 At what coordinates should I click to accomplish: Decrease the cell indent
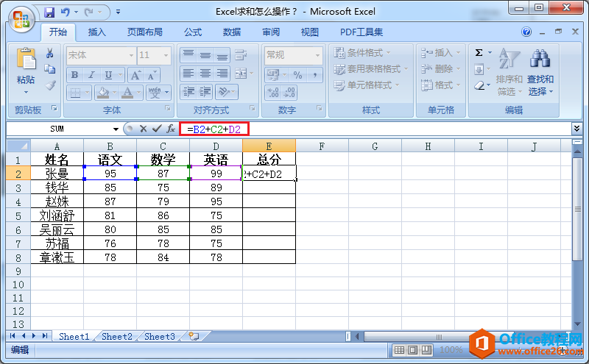point(188,92)
